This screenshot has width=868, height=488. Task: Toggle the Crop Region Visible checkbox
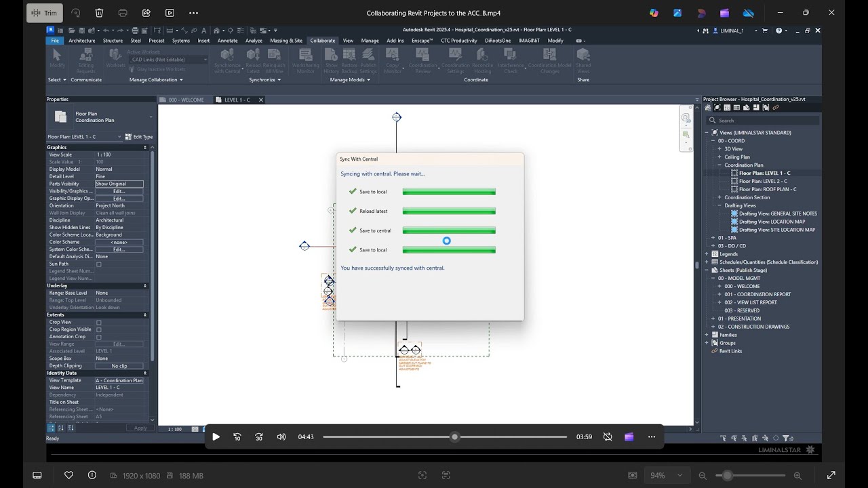pyautogui.click(x=99, y=329)
